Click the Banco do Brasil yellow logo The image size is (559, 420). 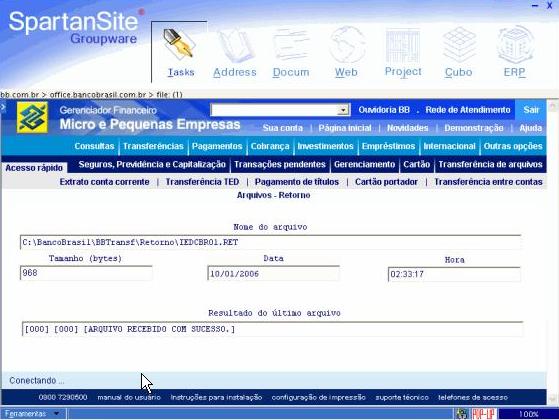point(32,117)
